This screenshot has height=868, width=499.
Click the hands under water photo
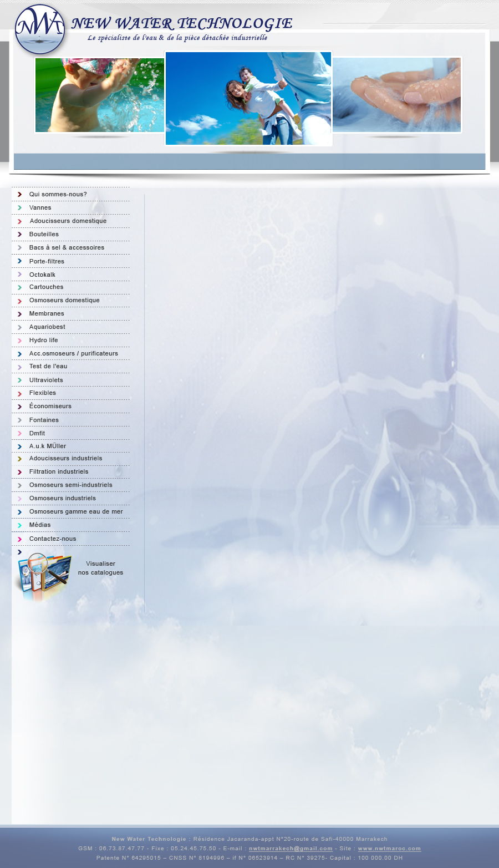tap(396, 95)
